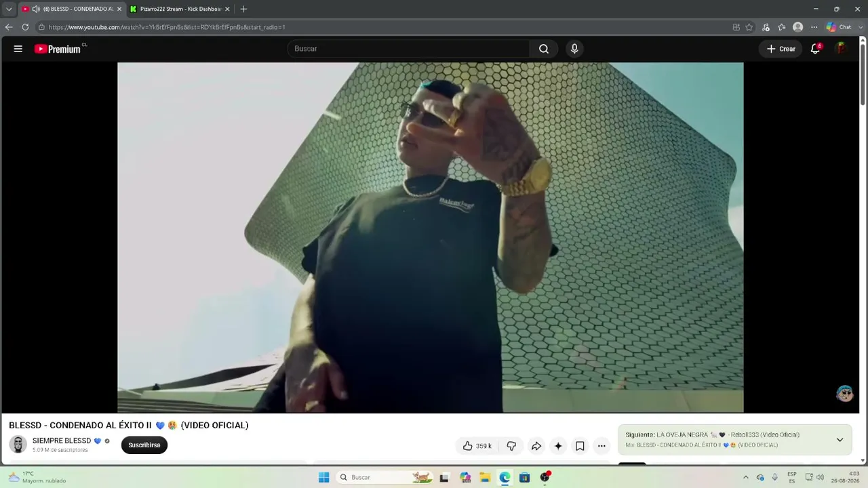Screen dimensions: 868x488
Task: Open the YouTube account avatar menu
Action: (841, 49)
